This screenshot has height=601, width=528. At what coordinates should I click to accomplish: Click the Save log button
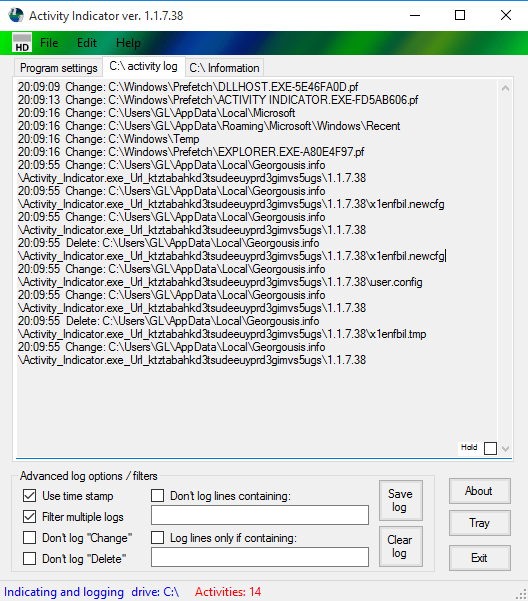pyautogui.click(x=401, y=500)
